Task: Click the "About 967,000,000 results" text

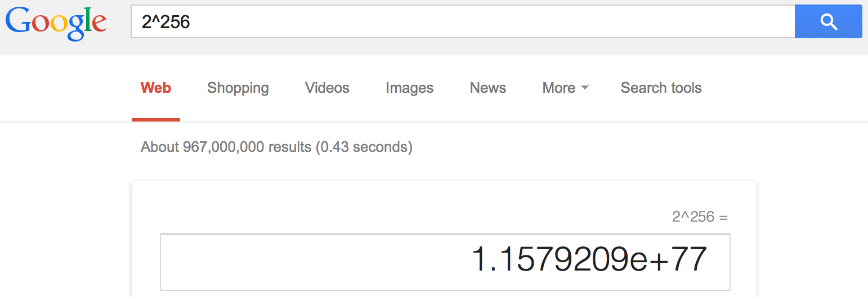Action: tap(226, 147)
